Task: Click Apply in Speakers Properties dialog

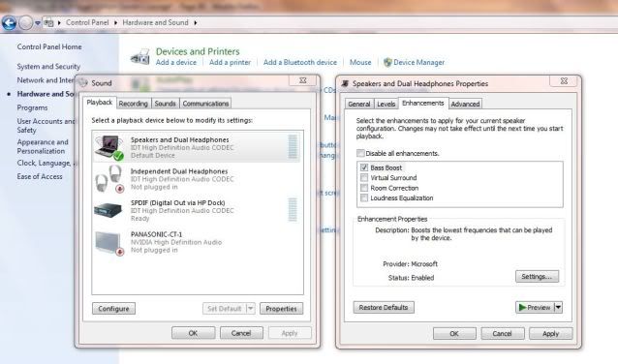Action: click(550, 333)
